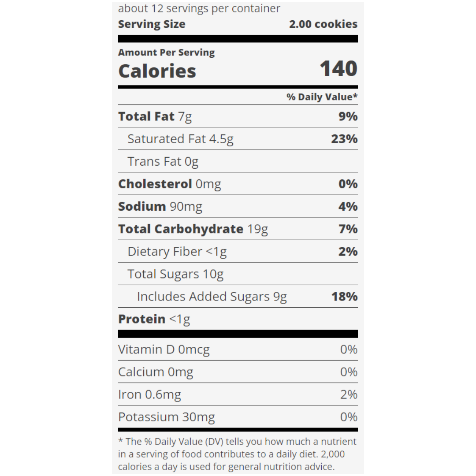Click the Saturated Fat 4.5g line

(180, 139)
